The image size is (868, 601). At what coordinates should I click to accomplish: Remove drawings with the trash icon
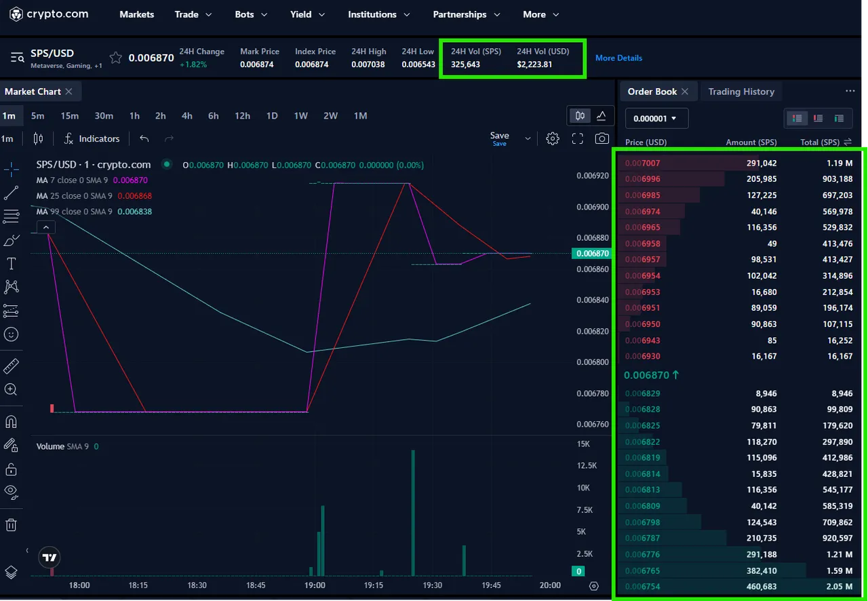tap(11, 525)
